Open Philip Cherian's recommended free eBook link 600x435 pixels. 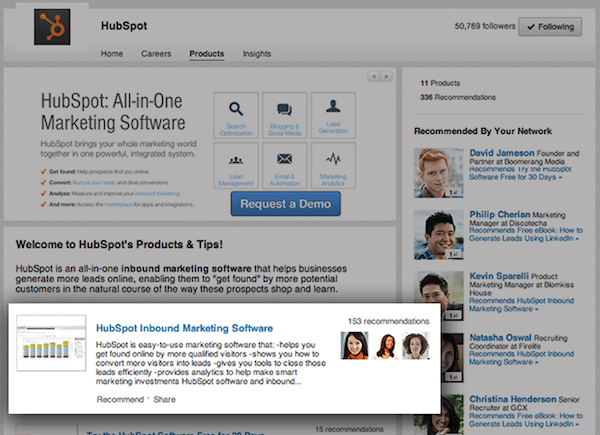pos(526,234)
